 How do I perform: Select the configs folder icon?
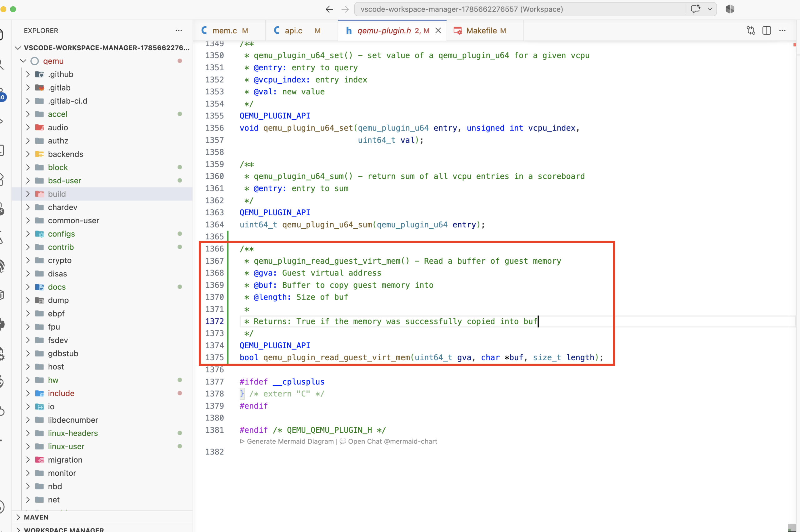click(x=40, y=234)
